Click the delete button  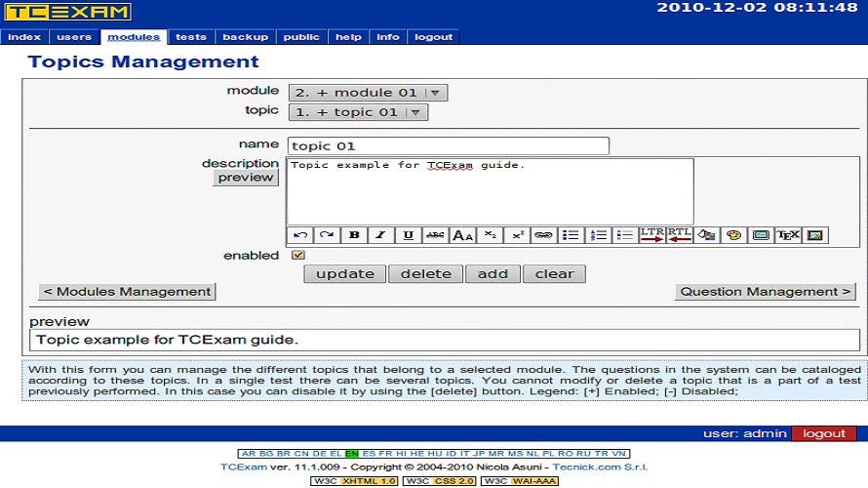point(425,273)
